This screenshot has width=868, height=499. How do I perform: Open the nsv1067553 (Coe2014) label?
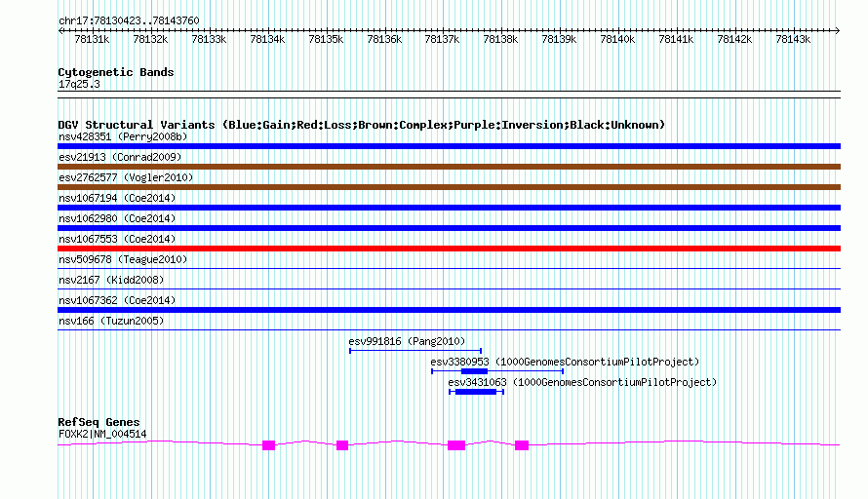(x=117, y=239)
